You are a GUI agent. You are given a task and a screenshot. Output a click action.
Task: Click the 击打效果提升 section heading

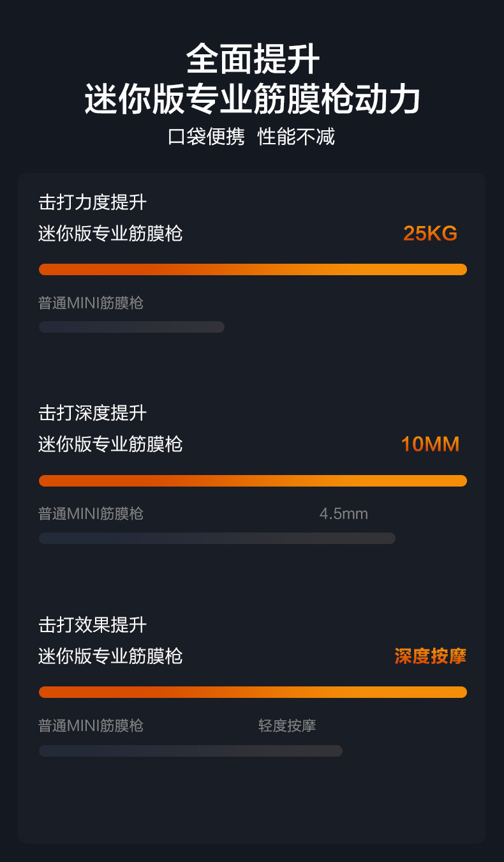pos(93,624)
